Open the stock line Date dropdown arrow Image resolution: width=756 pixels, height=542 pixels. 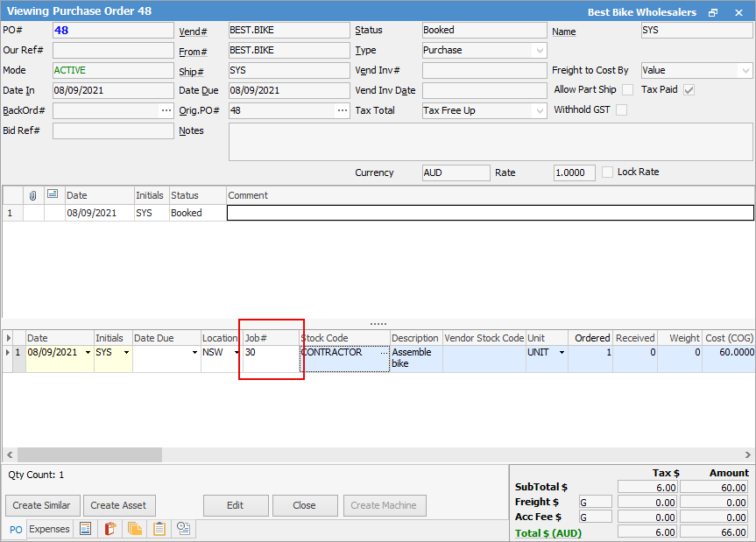coord(88,353)
